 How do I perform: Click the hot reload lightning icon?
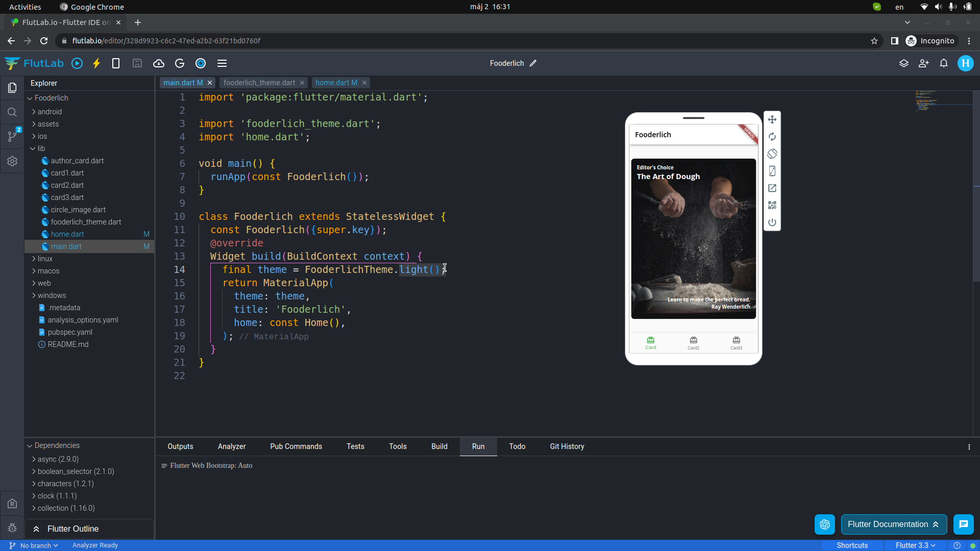point(96,63)
